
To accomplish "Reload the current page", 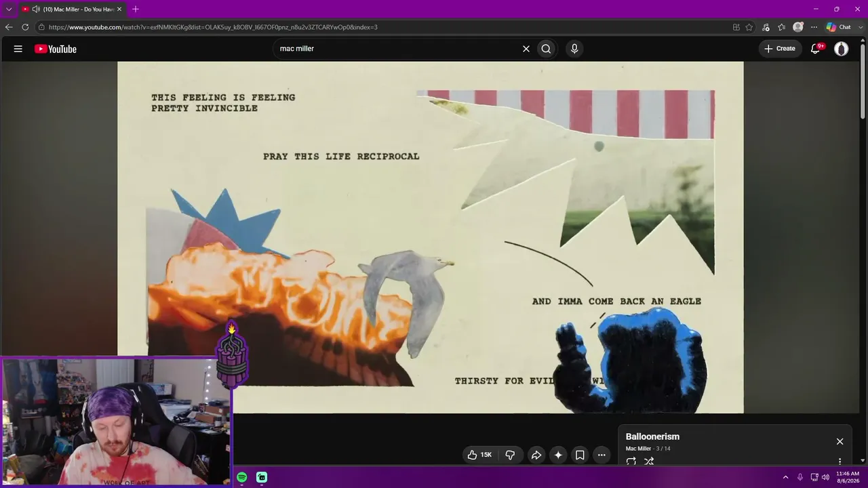I will click(25, 27).
